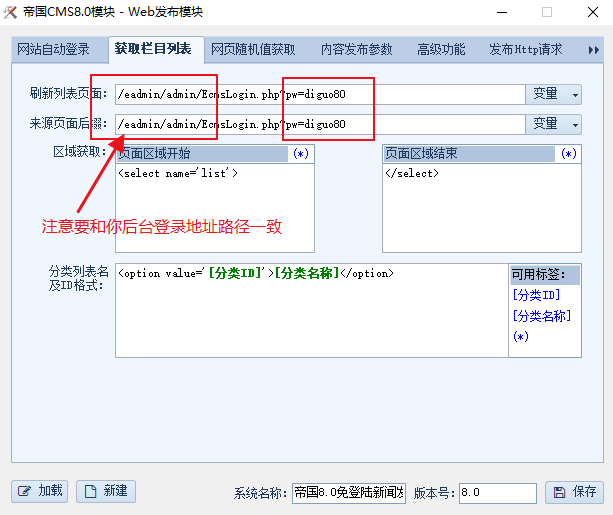Click the tab scroll-right double arrow
This screenshot has height=515, width=613.
pyautogui.click(x=593, y=50)
